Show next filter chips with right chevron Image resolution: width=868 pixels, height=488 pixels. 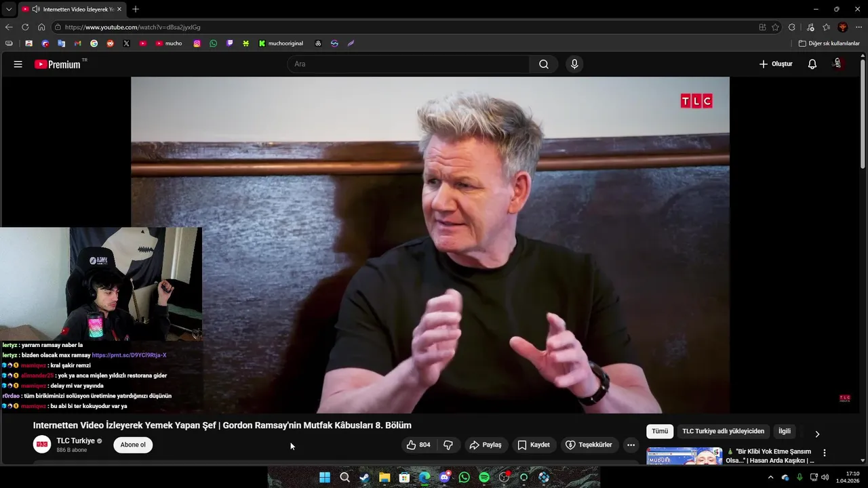click(817, 434)
